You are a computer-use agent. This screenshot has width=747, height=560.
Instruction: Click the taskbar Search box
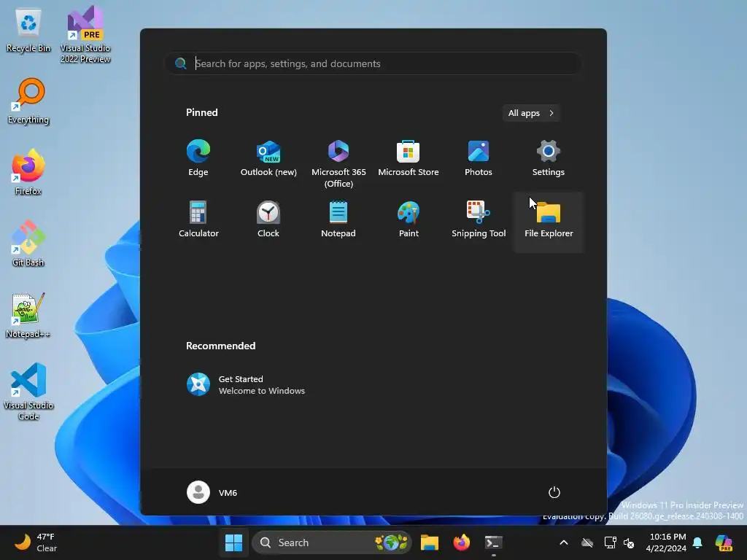pyautogui.click(x=332, y=542)
